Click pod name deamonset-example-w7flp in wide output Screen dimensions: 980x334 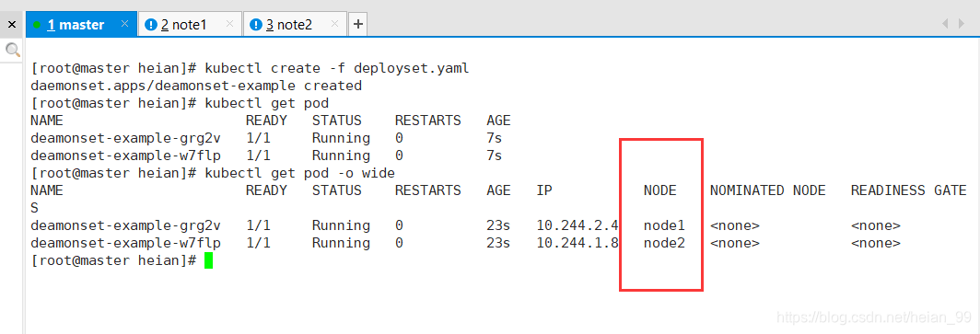129,243
